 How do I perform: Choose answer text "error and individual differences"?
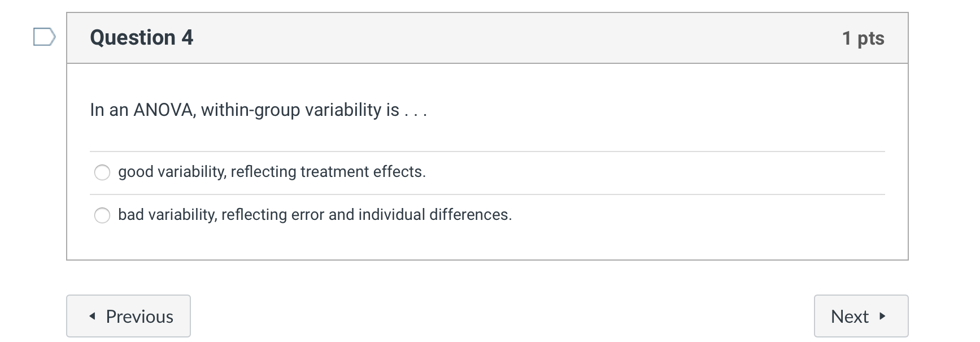(x=401, y=215)
